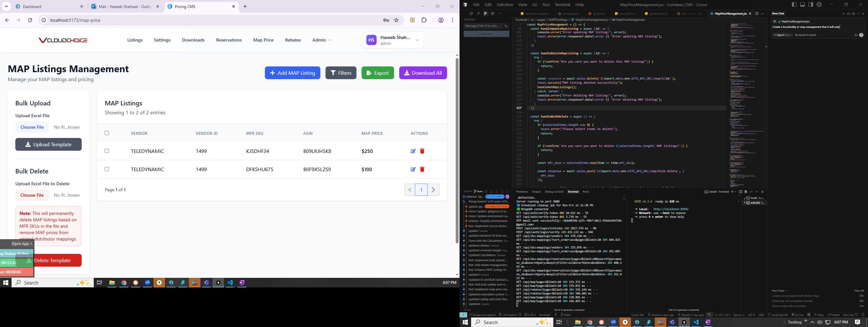Reload the Pricing CMS browser page
The width and height of the screenshot is (868, 327).
(30, 20)
